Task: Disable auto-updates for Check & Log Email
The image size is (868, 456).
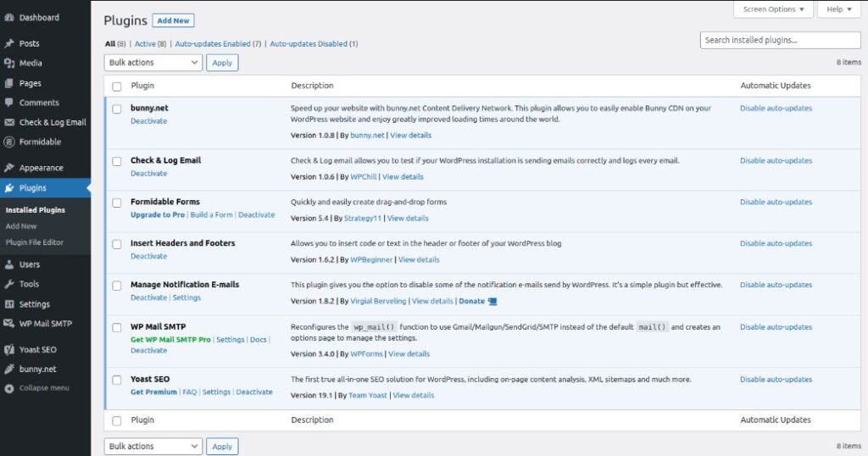Action: (x=776, y=160)
